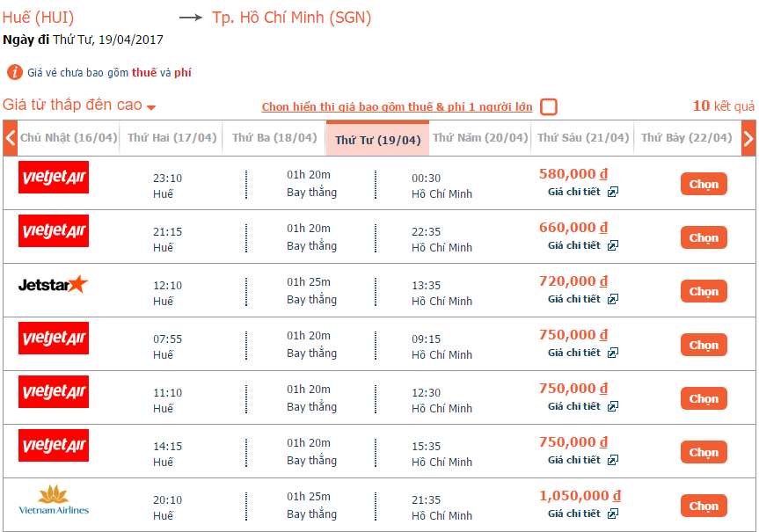Choose the 14:15 VietJet flight with Chọn
This screenshot has width=759, height=532.
(x=704, y=452)
